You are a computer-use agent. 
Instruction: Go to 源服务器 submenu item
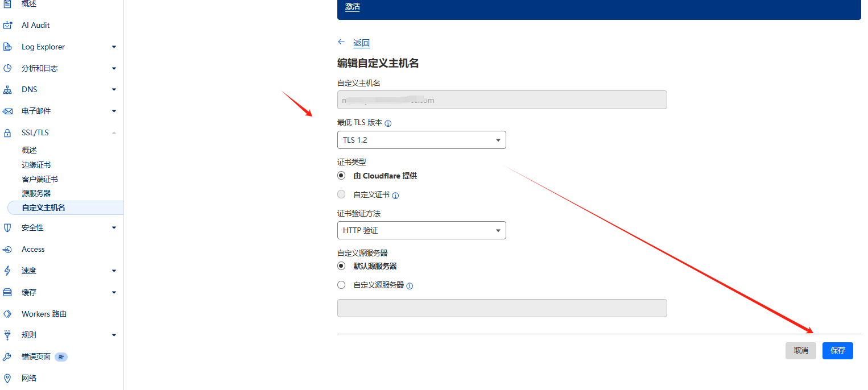click(36, 193)
